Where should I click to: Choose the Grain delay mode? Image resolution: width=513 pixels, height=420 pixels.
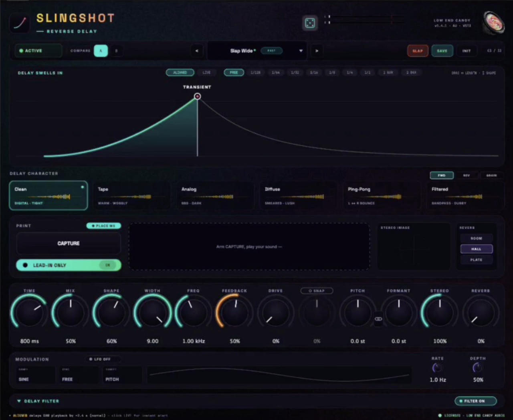pyautogui.click(x=491, y=176)
